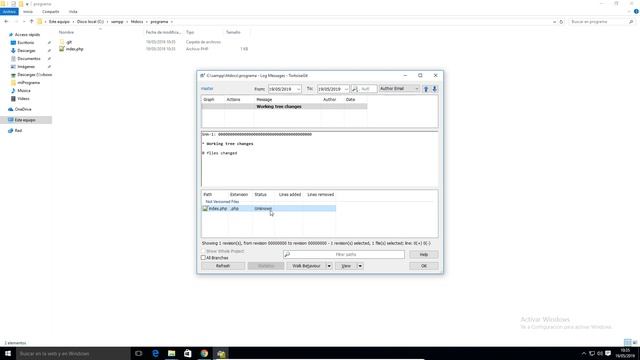Click Disco local (C:) in the breadcrumb
640x360 pixels.
click(x=90, y=22)
